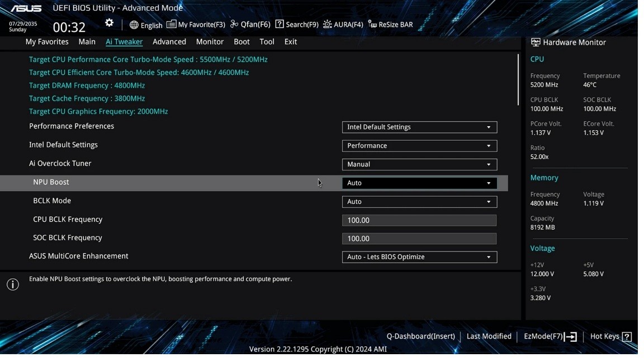Click the Memory Voltage 1.119 V value
The height and width of the screenshot is (362, 644).
(x=593, y=203)
